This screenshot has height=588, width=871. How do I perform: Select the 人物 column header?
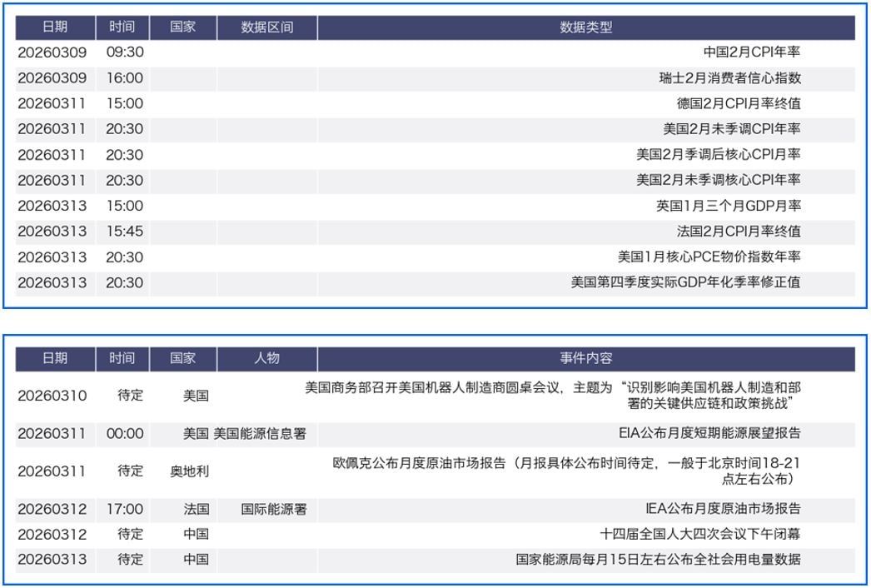point(266,358)
